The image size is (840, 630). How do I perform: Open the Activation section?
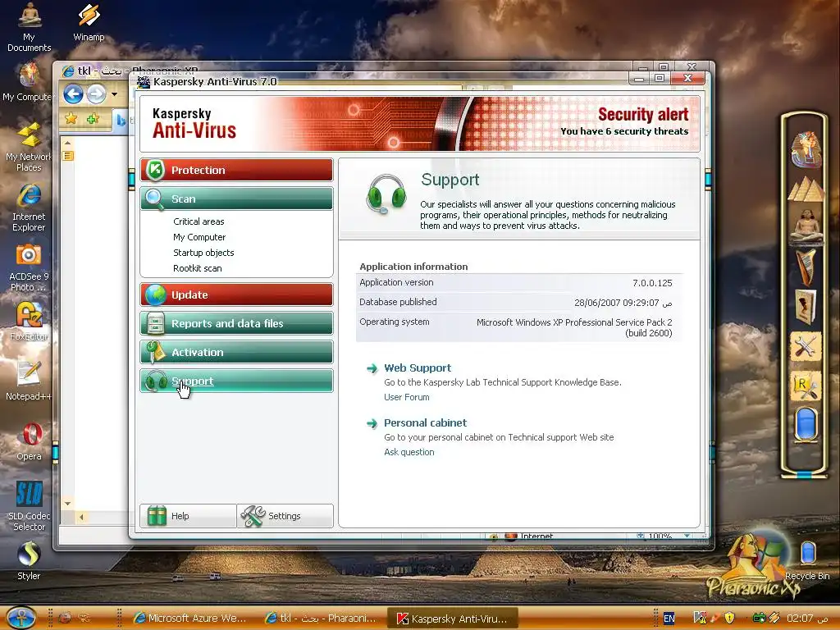pyautogui.click(x=236, y=352)
